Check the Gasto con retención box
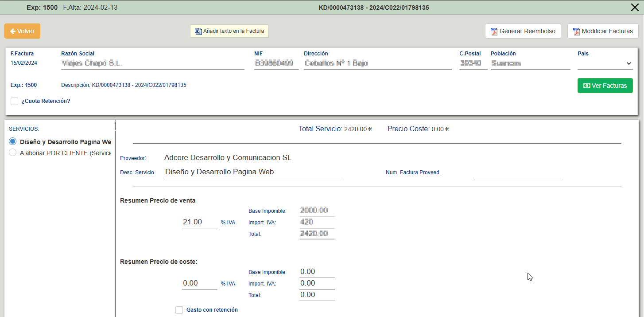Image resolution: width=644 pixels, height=317 pixels. (x=179, y=310)
